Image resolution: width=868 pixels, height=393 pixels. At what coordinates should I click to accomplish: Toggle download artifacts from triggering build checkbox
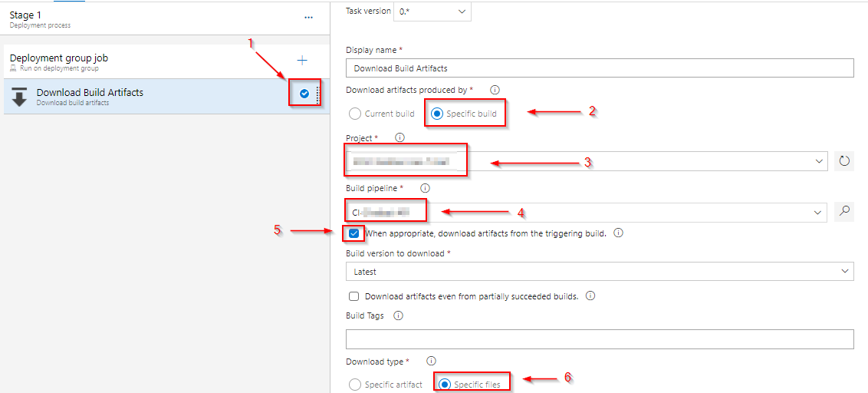353,233
